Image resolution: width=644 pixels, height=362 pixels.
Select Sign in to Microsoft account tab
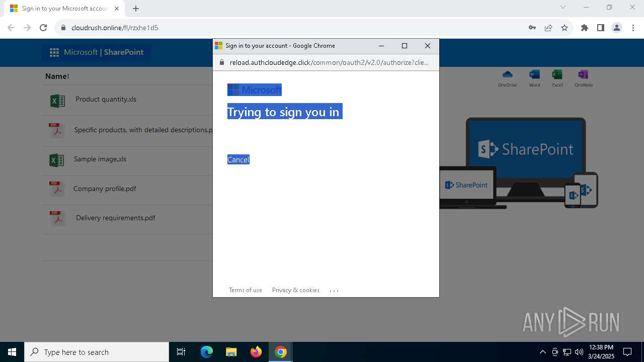[64, 9]
